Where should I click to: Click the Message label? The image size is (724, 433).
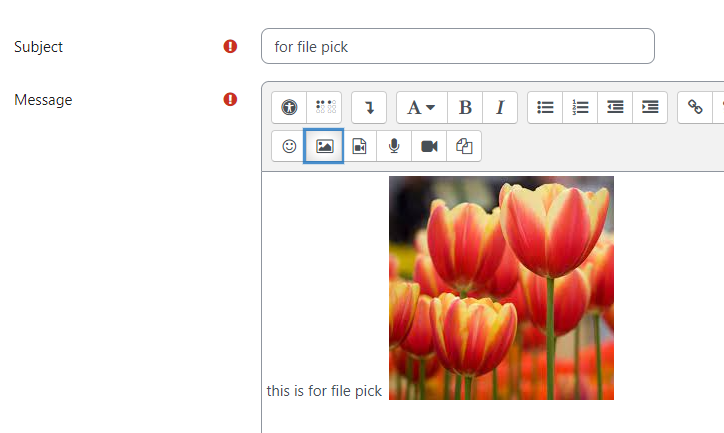click(43, 100)
